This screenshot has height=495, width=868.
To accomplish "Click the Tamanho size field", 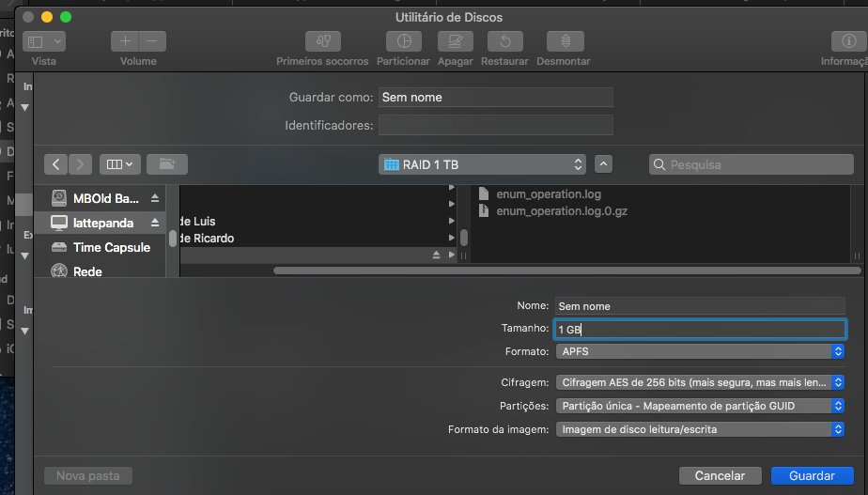I will [700, 330].
